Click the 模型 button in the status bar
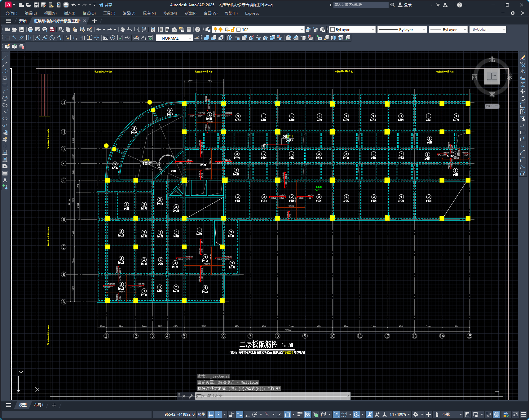This screenshot has height=420, width=529. point(202,414)
